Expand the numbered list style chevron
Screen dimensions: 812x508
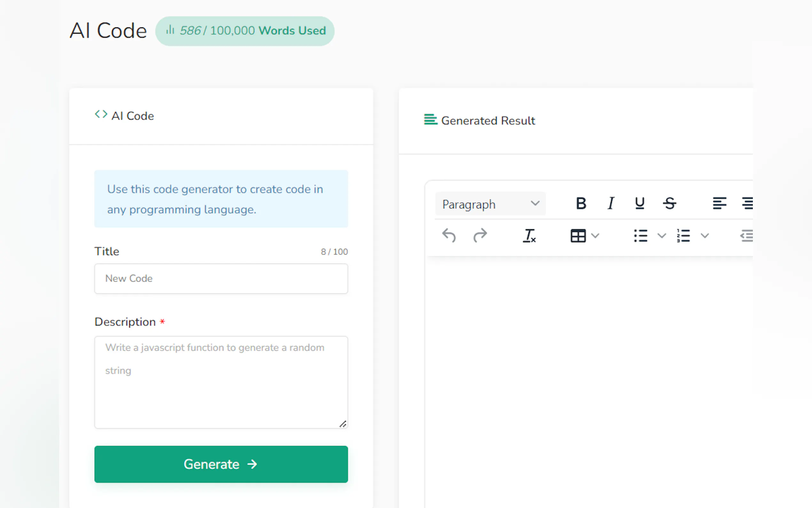pos(705,235)
